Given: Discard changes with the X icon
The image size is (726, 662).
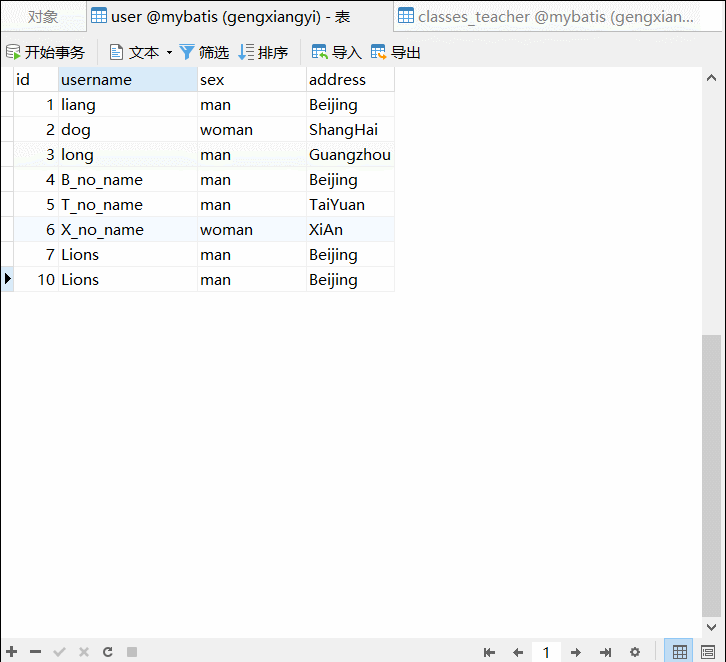Looking at the screenshot, I should click(84, 652).
